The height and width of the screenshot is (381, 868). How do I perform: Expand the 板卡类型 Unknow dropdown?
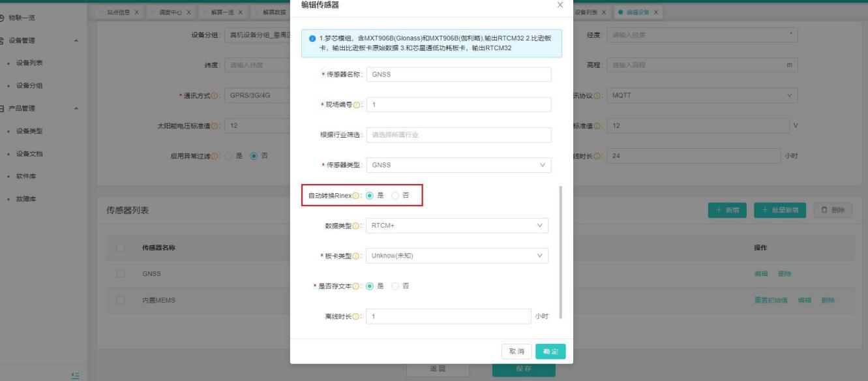[457, 256]
